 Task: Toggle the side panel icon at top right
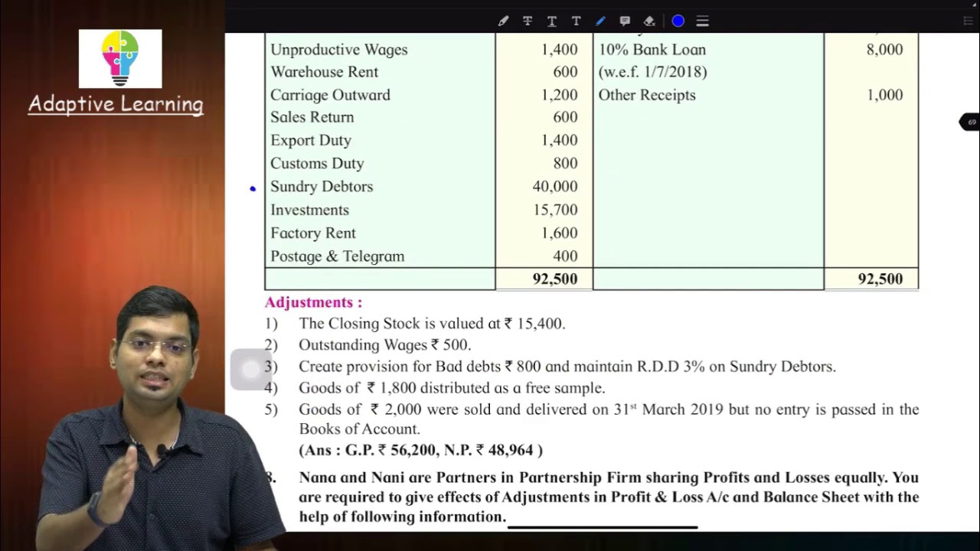pos(968,21)
